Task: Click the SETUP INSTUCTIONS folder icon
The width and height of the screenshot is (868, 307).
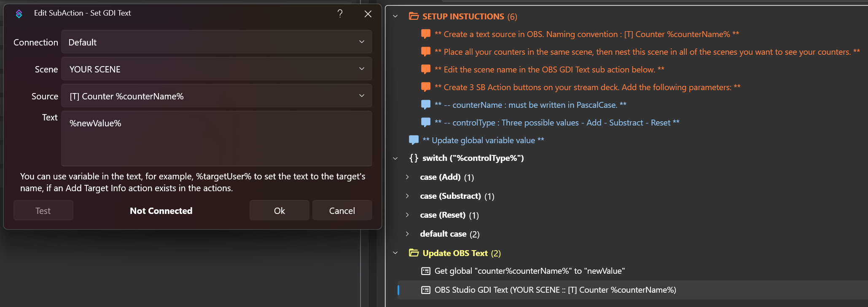Action: coord(414,16)
